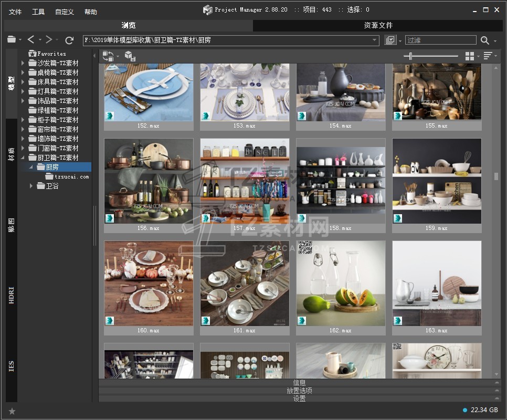Switch to the 资源文件 tab
The width and height of the screenshot is (507, 420).
(x=378, y=25)
